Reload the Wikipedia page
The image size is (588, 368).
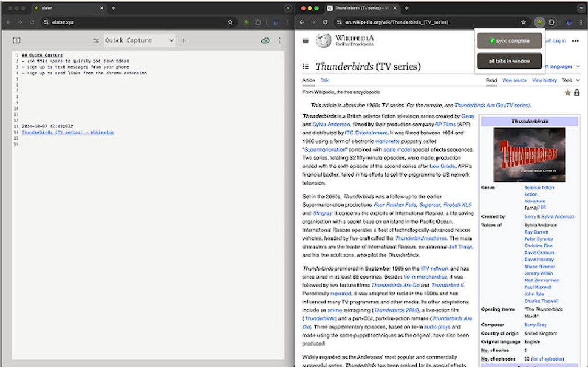[325, 22]
